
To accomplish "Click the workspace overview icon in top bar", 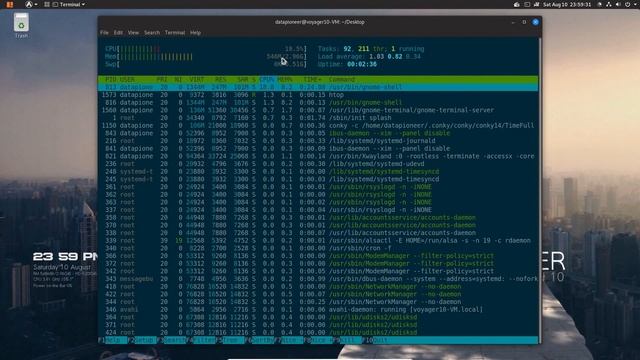I will 47,4.
